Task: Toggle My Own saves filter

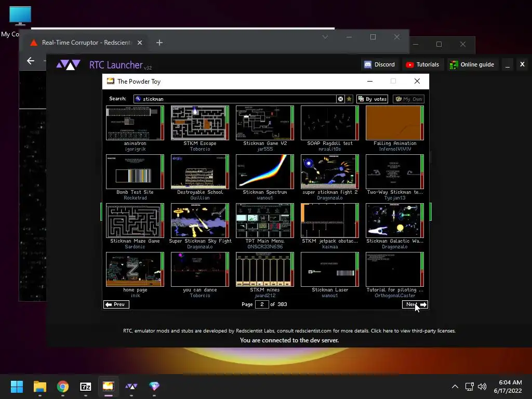Action: coord(408,99)
